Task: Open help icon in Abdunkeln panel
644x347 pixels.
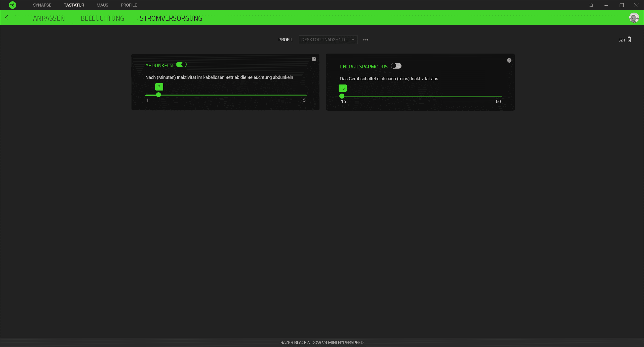Action: pos(314,59)
